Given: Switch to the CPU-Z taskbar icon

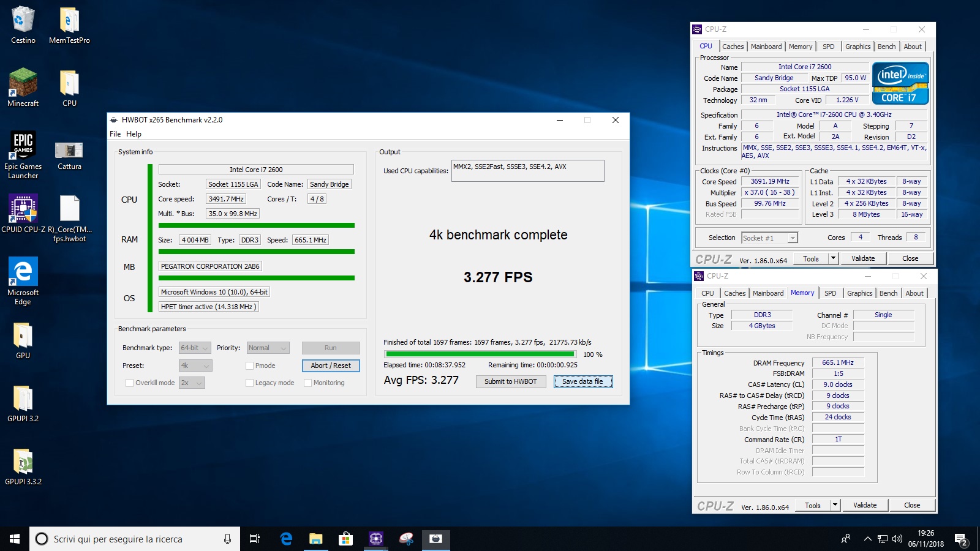Looking at the screenshot, I should pos(375,539).
